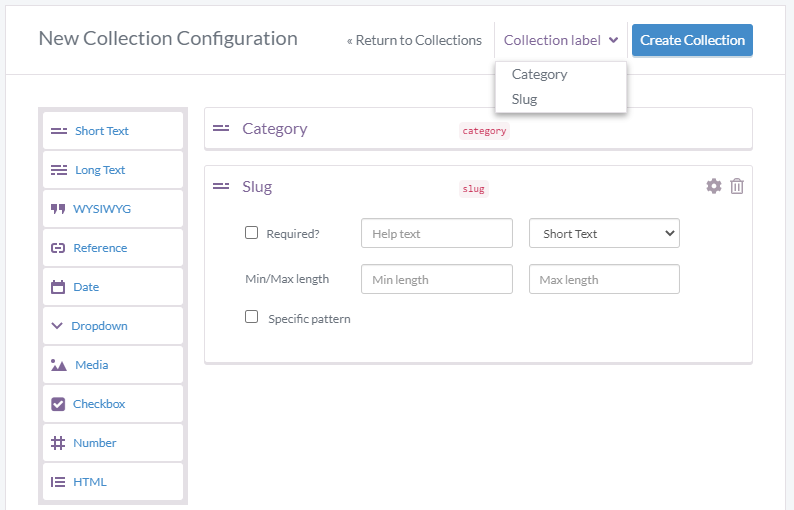Add a Dropdown field from sidebar
Screen dimensions: 794x510
[98, 326]
